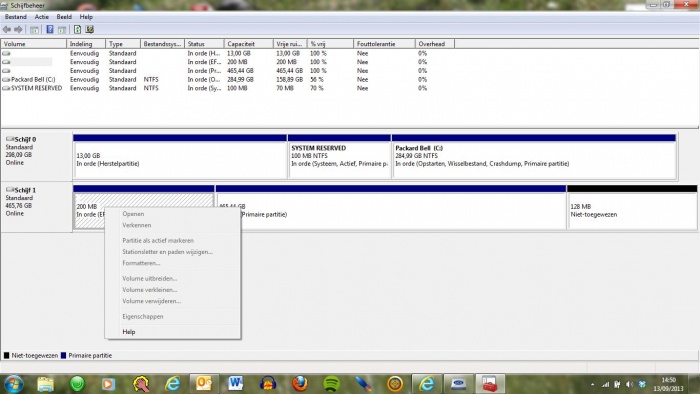This screenshot has height=394, width=700.
Task: Sort by the Indeling column header
Action: 86,44
